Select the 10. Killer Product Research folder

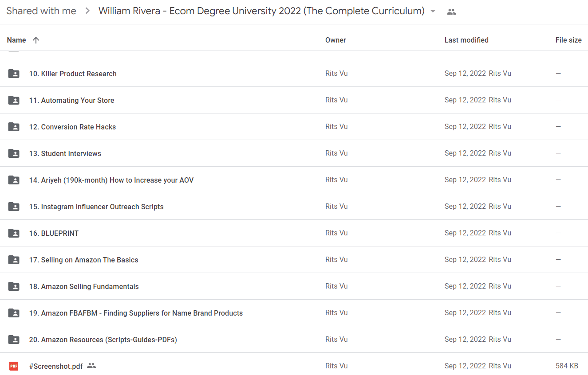[x=73, y=74]
